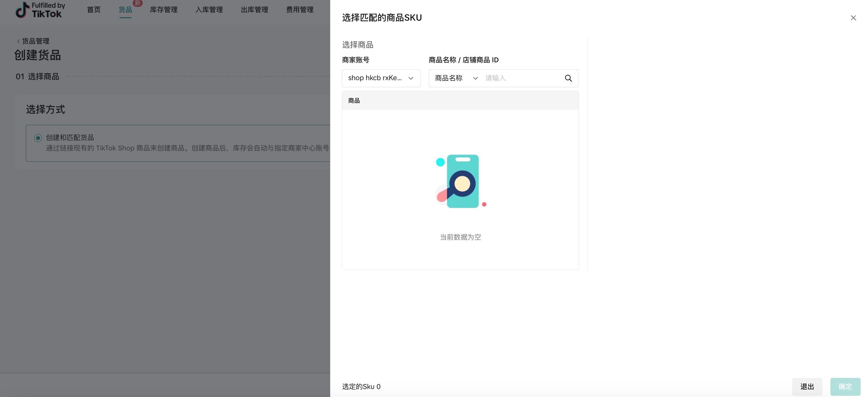Click the 新 badge on 货品
Viewport: 868px width, 397px height.
137,3
